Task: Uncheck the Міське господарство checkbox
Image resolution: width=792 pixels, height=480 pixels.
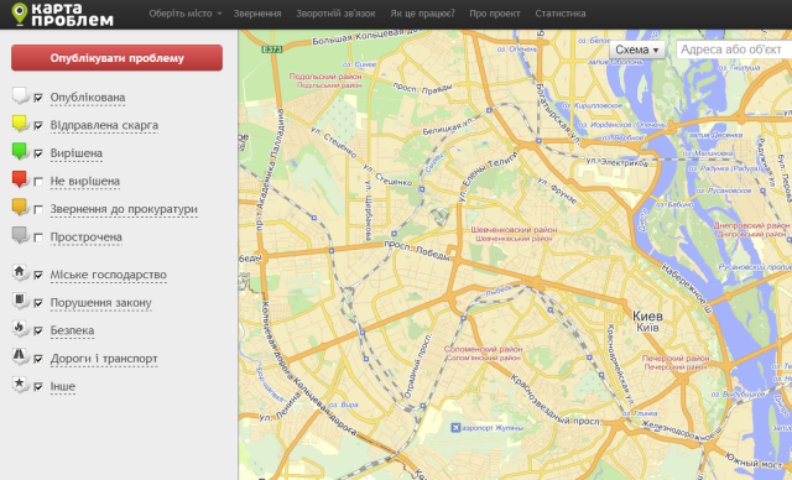Action: click(38, 275)
